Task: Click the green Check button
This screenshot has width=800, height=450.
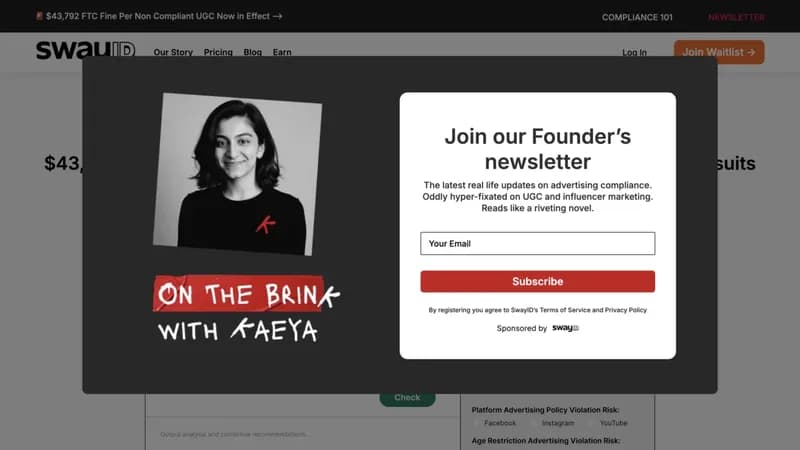Action: 407,398
